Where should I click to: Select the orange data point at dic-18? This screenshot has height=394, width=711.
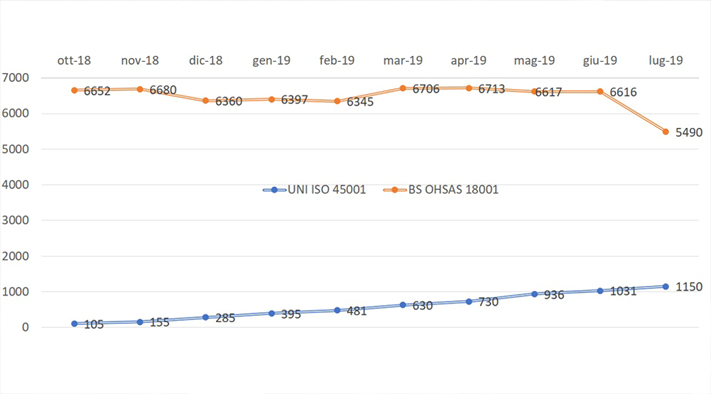(x=205, y=101)
